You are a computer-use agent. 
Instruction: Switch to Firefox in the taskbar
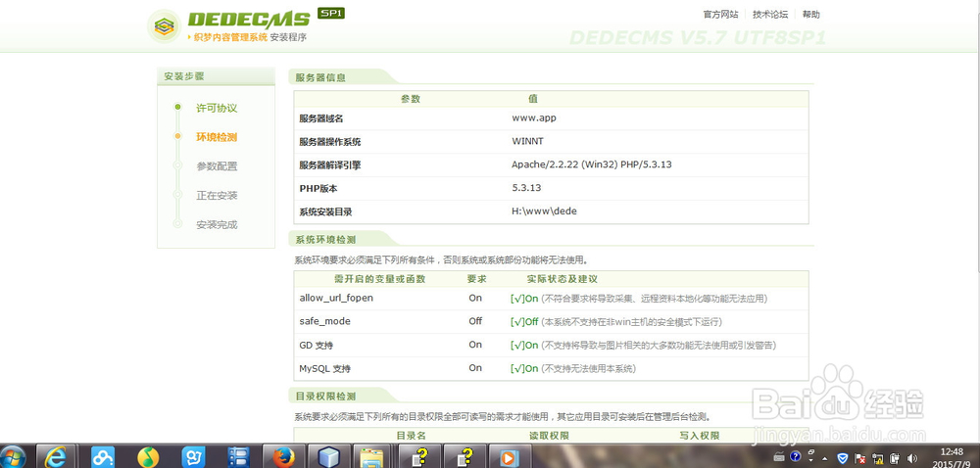point(284,457)
